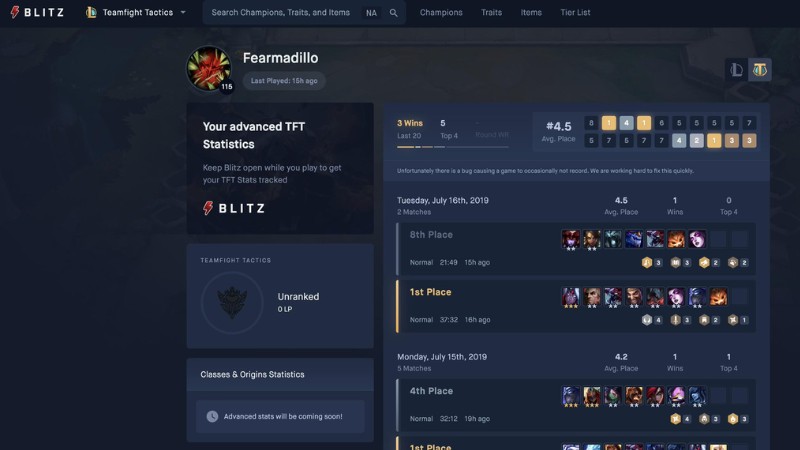Click the unranked emblem icon
800x450 pixels.
click(x=232, y=303)
